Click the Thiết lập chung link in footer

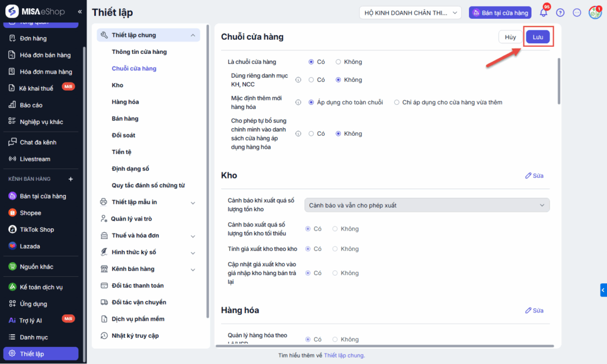tap(344, 356)
